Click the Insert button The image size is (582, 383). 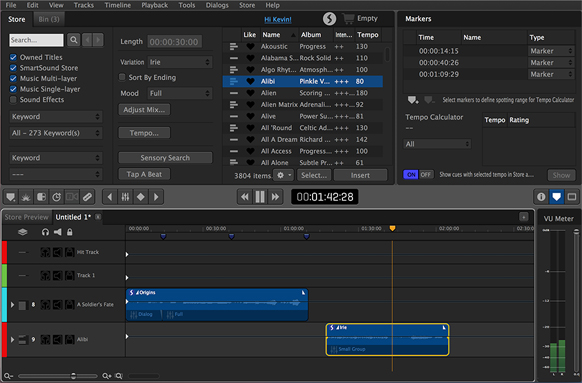360,175
